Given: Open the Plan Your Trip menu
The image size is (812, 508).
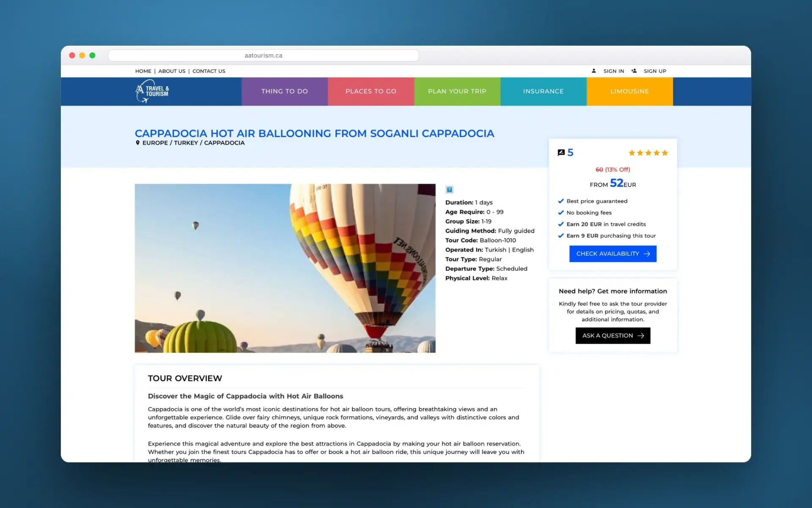Looking at the screenshot, I should click(x=457, y=91).
